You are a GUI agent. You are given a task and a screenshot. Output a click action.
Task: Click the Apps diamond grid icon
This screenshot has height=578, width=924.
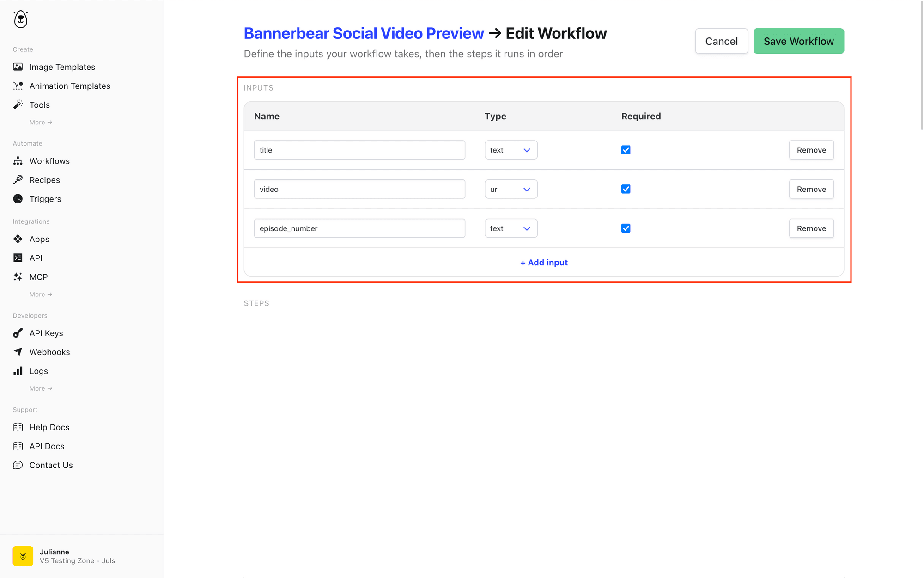click(x=18, y=239)
